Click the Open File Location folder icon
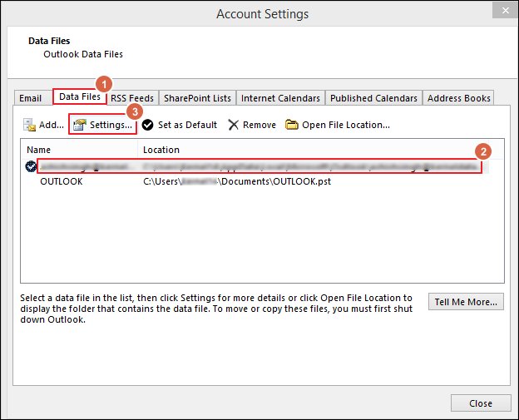 tap(292, 125)
